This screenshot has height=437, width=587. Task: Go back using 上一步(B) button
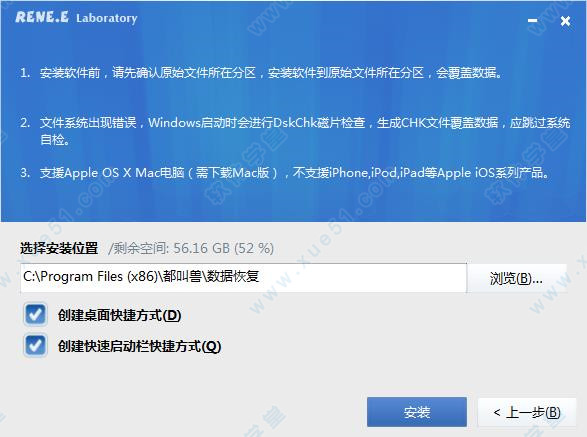pos(527,412)
